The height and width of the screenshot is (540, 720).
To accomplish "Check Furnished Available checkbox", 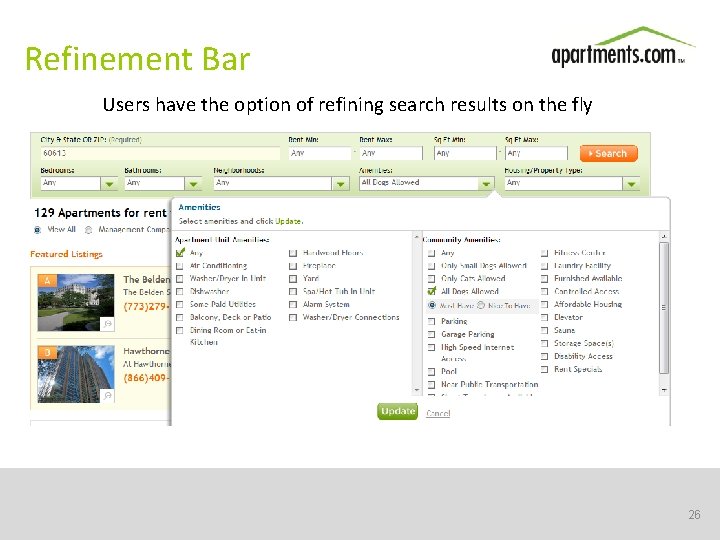I will click(x=545, y=279).
